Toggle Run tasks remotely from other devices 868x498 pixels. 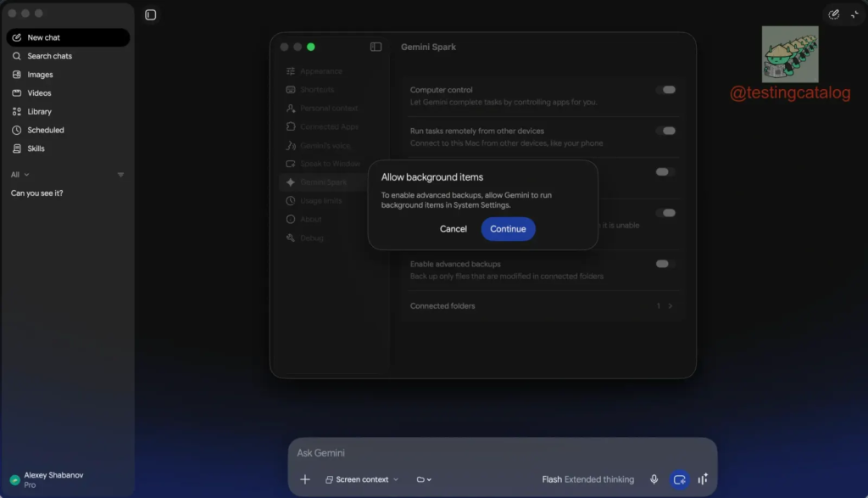tap(666, 131)
